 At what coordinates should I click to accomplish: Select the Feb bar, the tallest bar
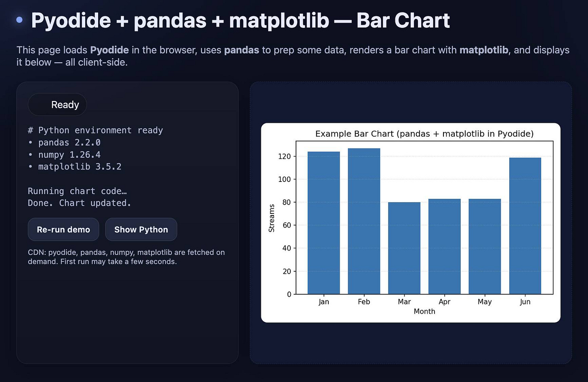pos(363,220)
